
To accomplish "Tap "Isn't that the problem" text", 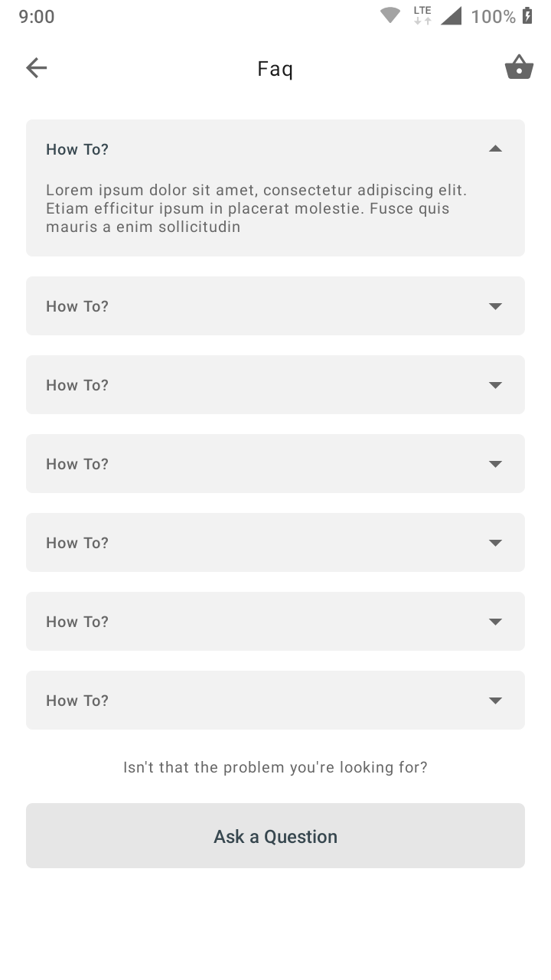I will coord(275,767).
